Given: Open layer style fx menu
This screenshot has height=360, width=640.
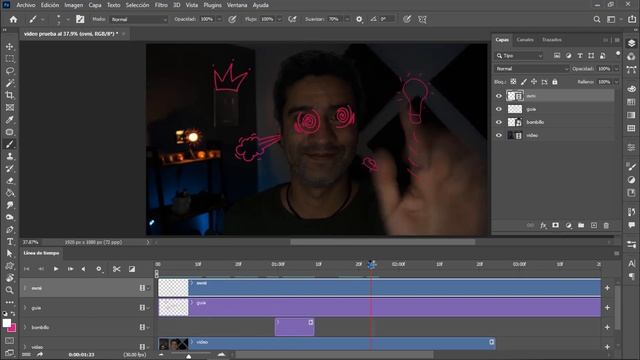Looking at the screenshot, I should point(543,225).
